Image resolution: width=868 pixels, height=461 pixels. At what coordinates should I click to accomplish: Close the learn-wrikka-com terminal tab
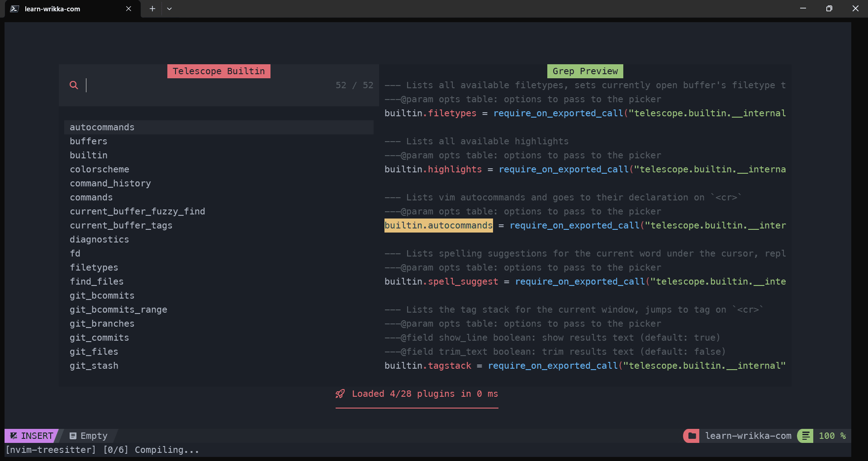(x=128, y=9)
